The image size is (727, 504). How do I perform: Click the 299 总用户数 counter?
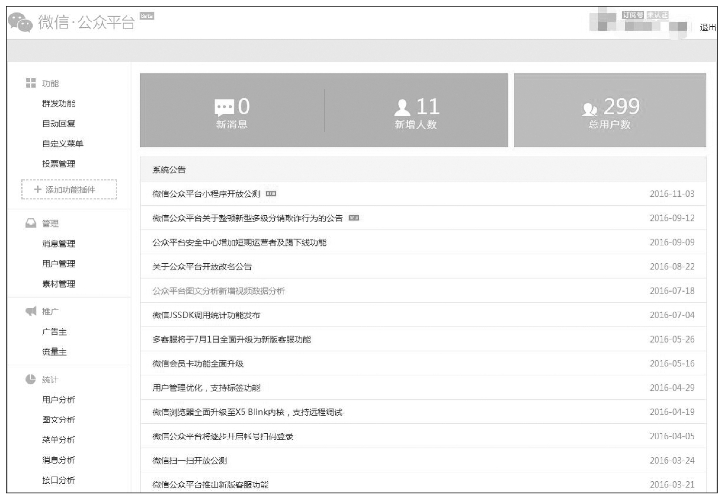pos(610,112)
